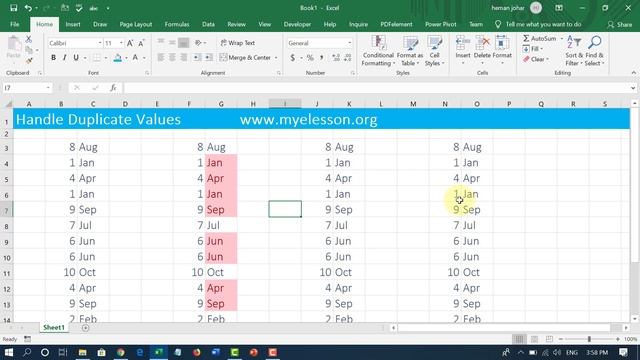The width and height of the screenshot is (640, 360).
Task: Switch to the Power Pivot tab
Action: 441,24
